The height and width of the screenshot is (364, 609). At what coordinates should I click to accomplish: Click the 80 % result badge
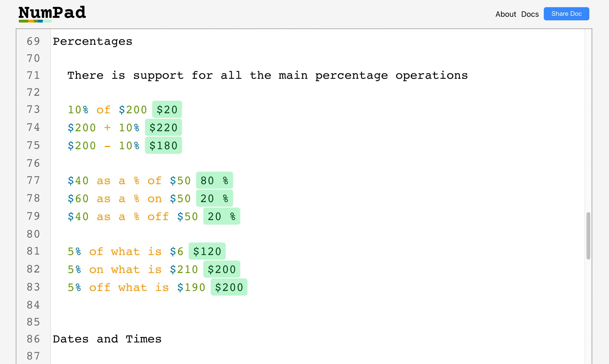coord(214,180)
